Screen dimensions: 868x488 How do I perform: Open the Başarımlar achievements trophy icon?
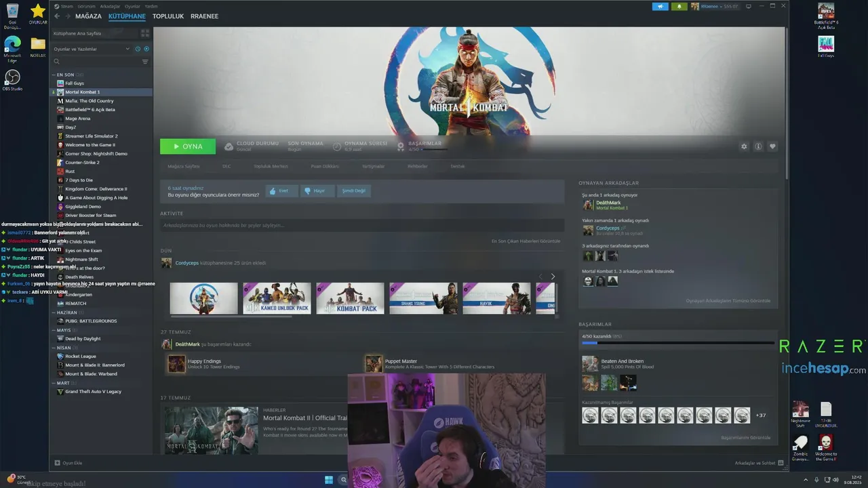pos(401,146)
